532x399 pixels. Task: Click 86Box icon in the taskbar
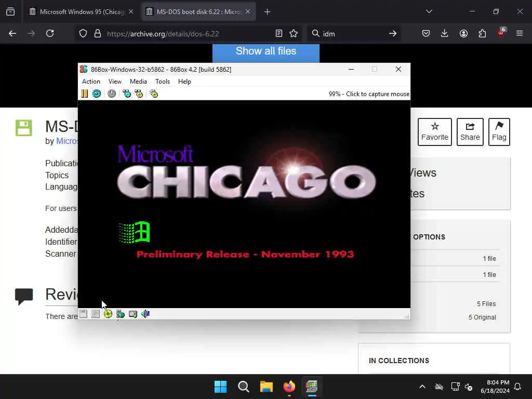tap(312, 387)
